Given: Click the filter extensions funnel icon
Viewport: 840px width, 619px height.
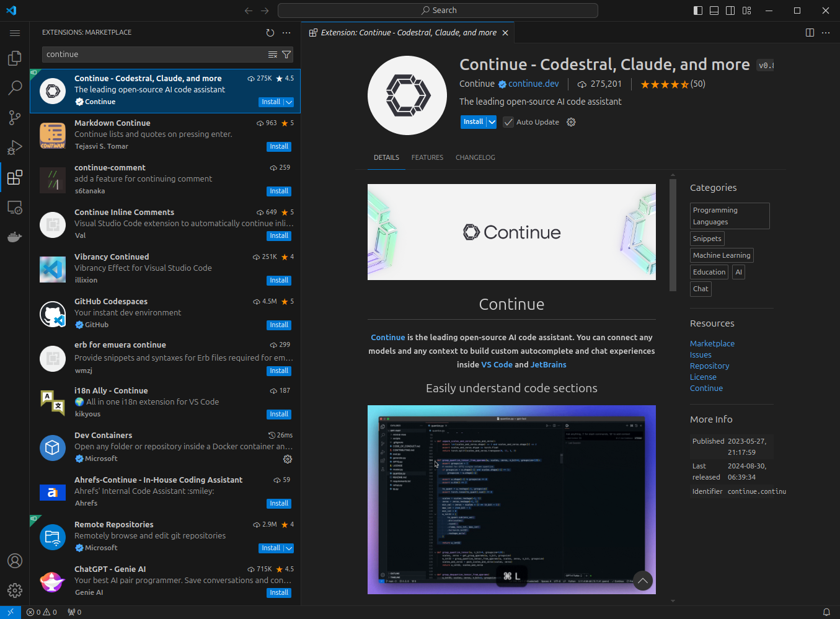Looking at the screenshot, I should click(x=286, y=55).
